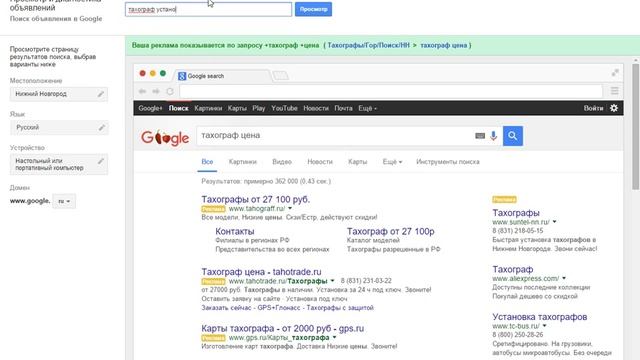Click the Тахографы с защитой sitelink
The height and width of the screenshot is (360, 640).
[x=340, y=308]
